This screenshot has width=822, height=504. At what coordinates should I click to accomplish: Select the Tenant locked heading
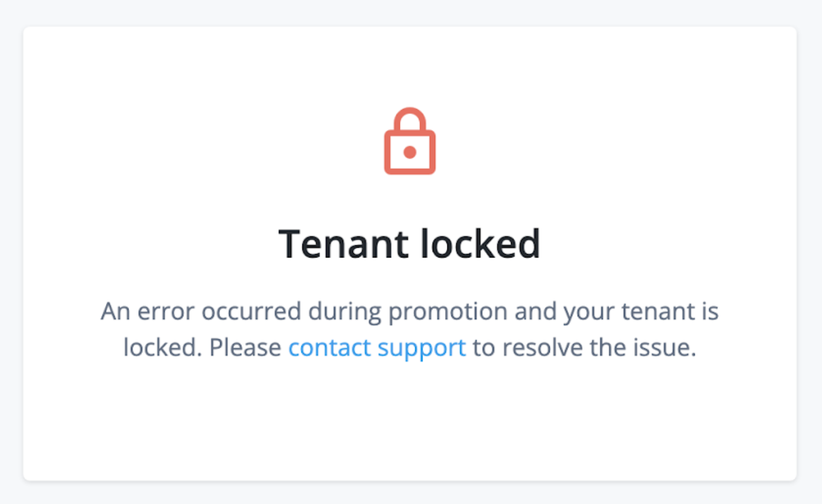[x=410, y=243]
